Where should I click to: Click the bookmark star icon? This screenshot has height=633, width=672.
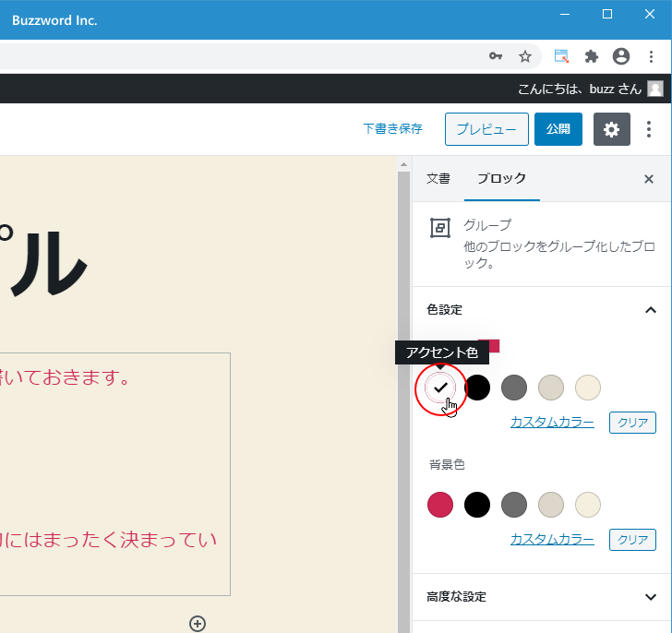click(525, 56)
